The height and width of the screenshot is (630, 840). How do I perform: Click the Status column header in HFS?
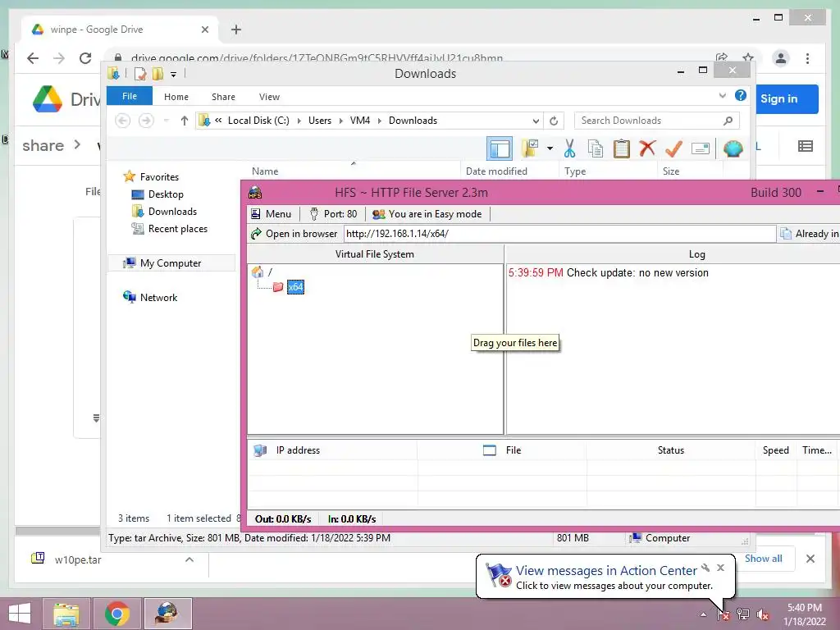(x=671, y=450)
